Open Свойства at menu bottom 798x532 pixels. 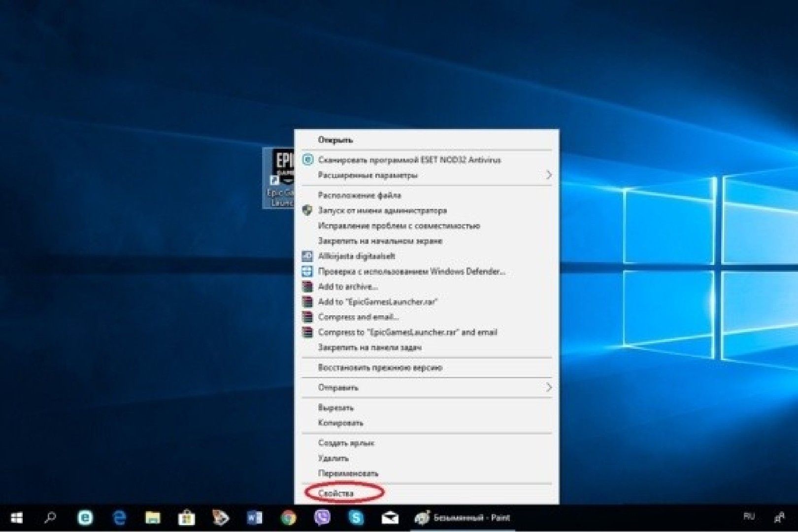pyautogui.click(x=427, y=494)
